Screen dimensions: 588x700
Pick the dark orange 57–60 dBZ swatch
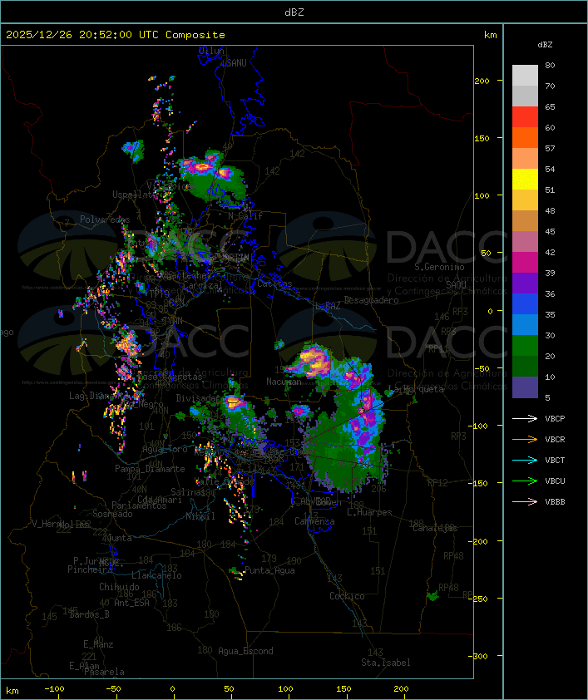[525, 137]
